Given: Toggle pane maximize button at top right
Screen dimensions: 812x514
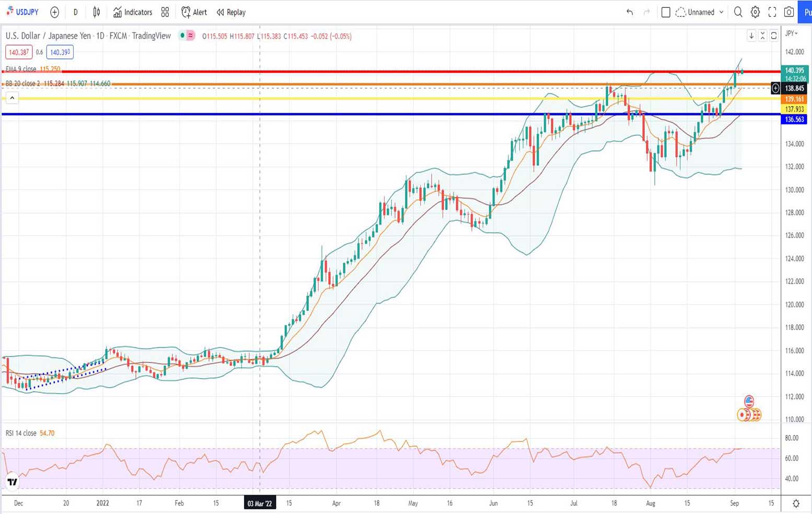Looking at the screenshot, I should pos(774,36).
